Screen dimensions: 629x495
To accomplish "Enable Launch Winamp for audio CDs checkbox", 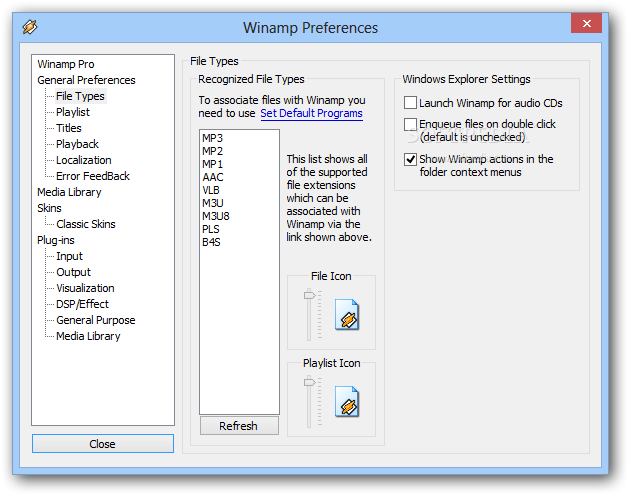I will (410, 103).
